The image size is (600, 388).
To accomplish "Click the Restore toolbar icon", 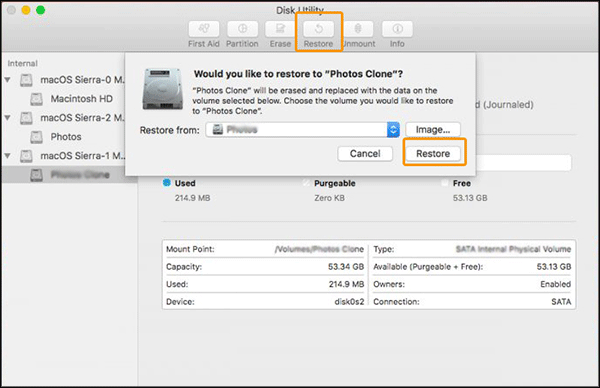I will click(319, 29).
